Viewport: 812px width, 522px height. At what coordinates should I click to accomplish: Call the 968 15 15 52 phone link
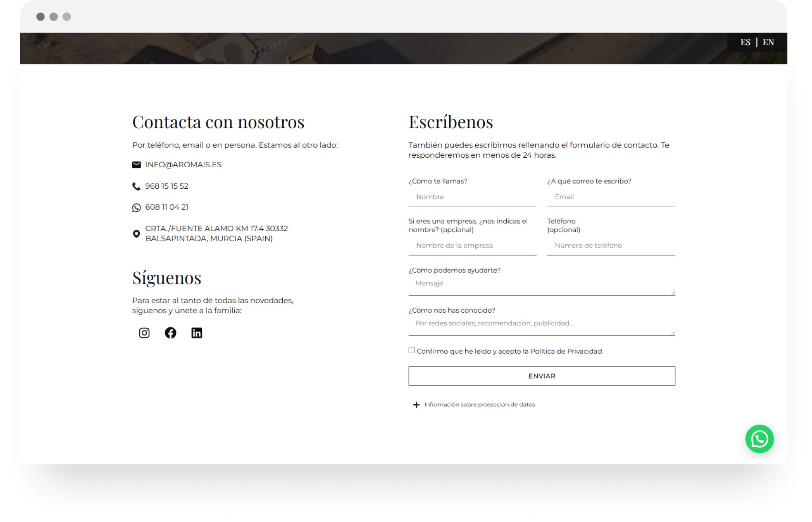pos(167,186)
